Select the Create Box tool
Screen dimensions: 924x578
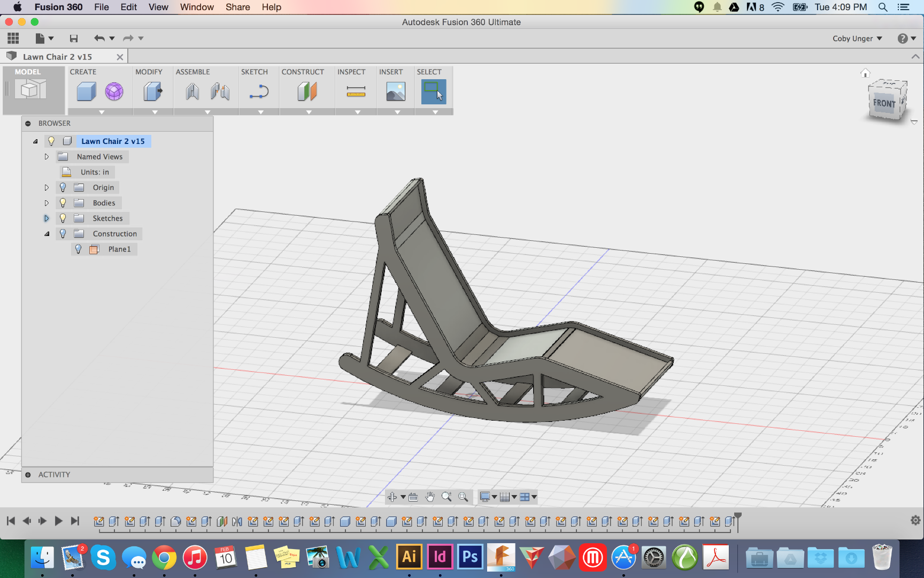(86, 92)
